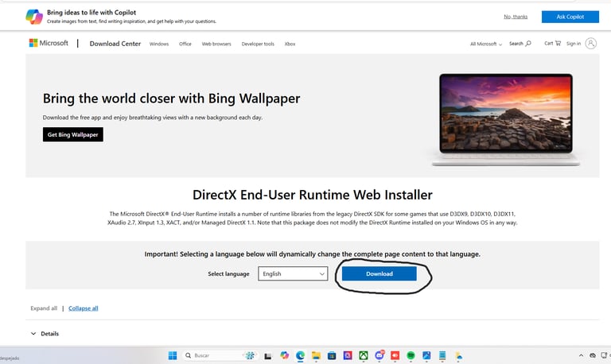
Task: Click the taskbar Buscar search box
Action: click(x=220, y=355)
